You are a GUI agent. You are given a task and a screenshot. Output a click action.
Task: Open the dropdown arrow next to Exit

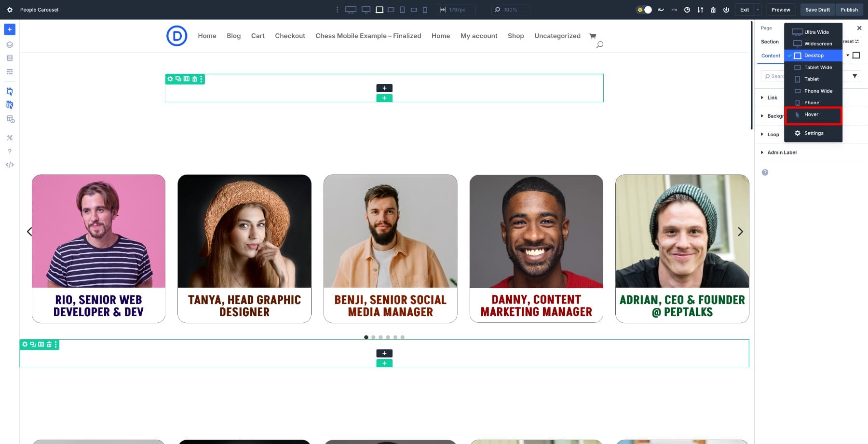pyautogui.click(x=758, y=10)
